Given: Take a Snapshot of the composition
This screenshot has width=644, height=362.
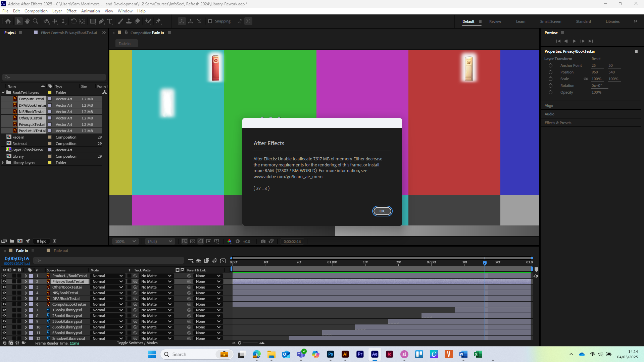Looking at the screenshot, I should (x=263, y=241).
